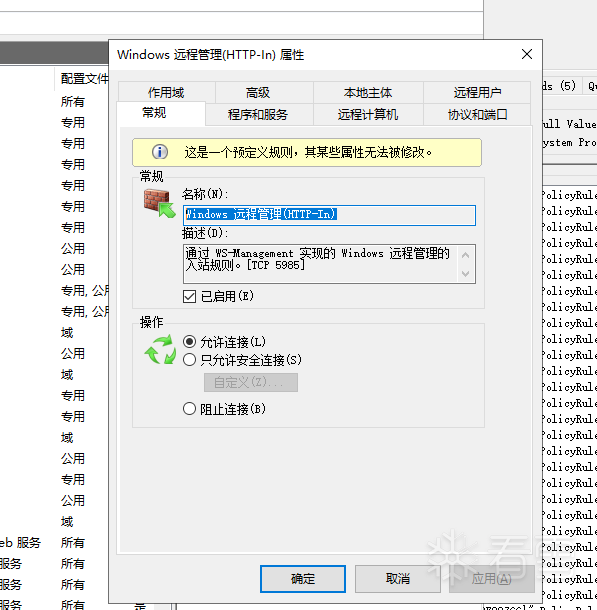Click the dialog title Windows 远程管理(HTTP-In) 属性

click(x=210, y=54)
